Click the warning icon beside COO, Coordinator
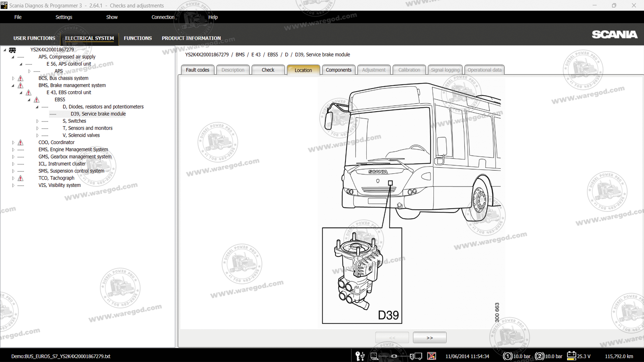This screenshot has width=644, height=362. [20, 142]
